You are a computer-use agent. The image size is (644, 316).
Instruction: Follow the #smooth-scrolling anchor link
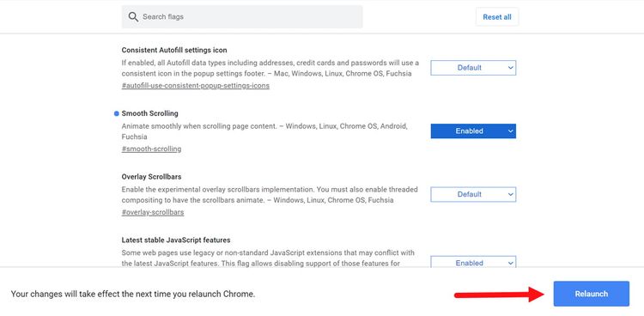point(151,149)
